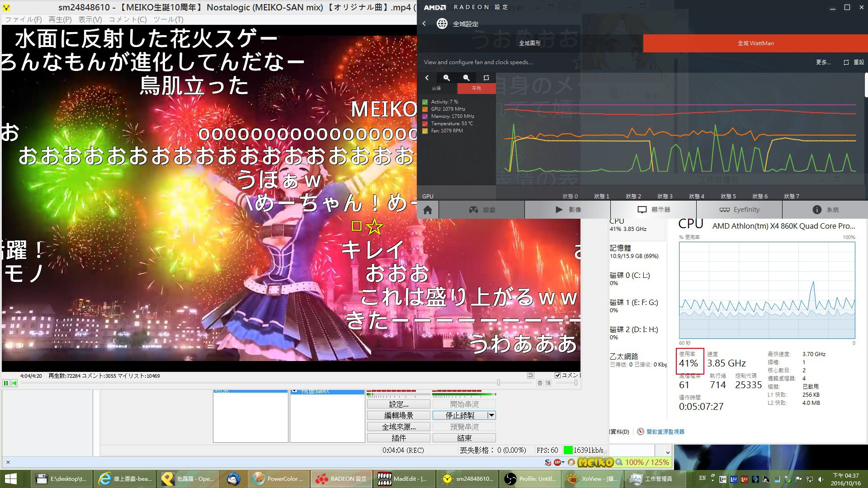This screenshot has height=488, width=868.
Task: Click the ABP adblock icon in status bar
Action: click(x=557, y=462)
